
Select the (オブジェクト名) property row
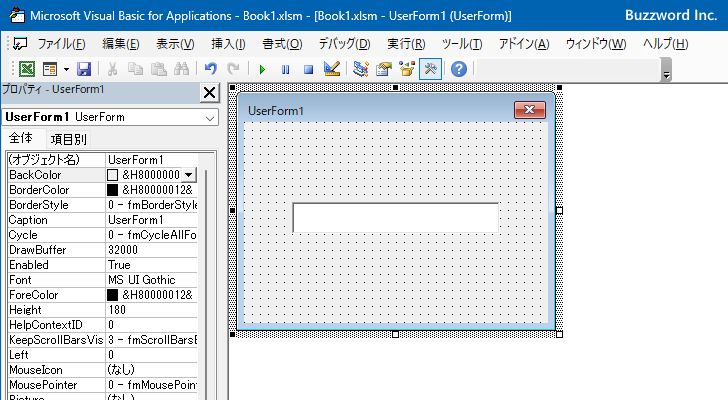click(102, 160)
